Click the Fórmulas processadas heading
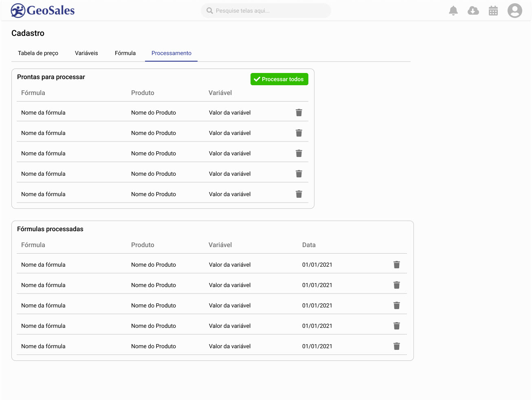Viewport: 532px width, 400px height. click(x=50, y=229)
